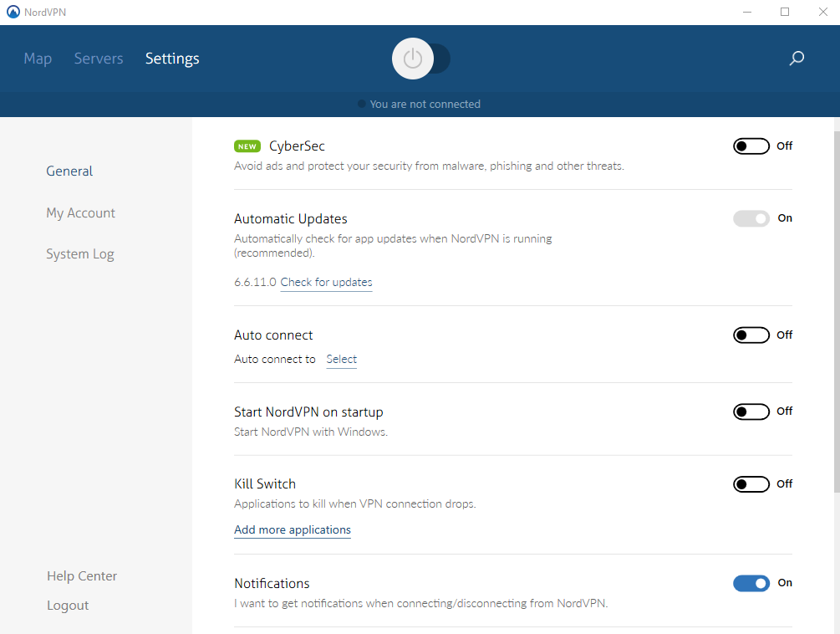This screenshot has width=840, height=634.
Task: Turn on the Kill Switch
Action: [751, 483]
